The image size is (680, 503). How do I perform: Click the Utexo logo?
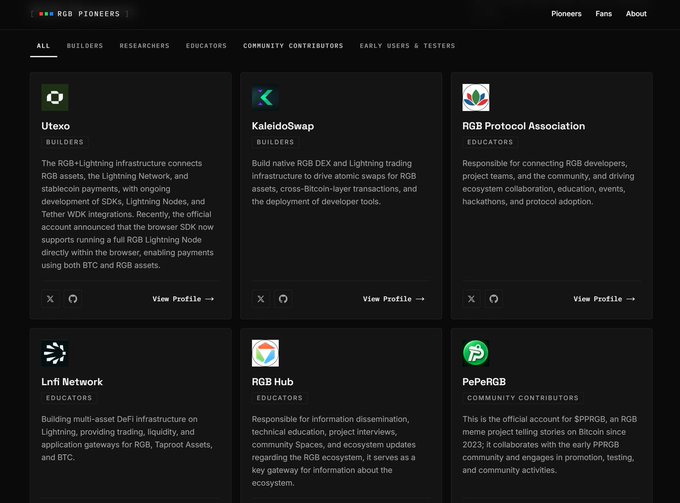click(x=55, y=98)
